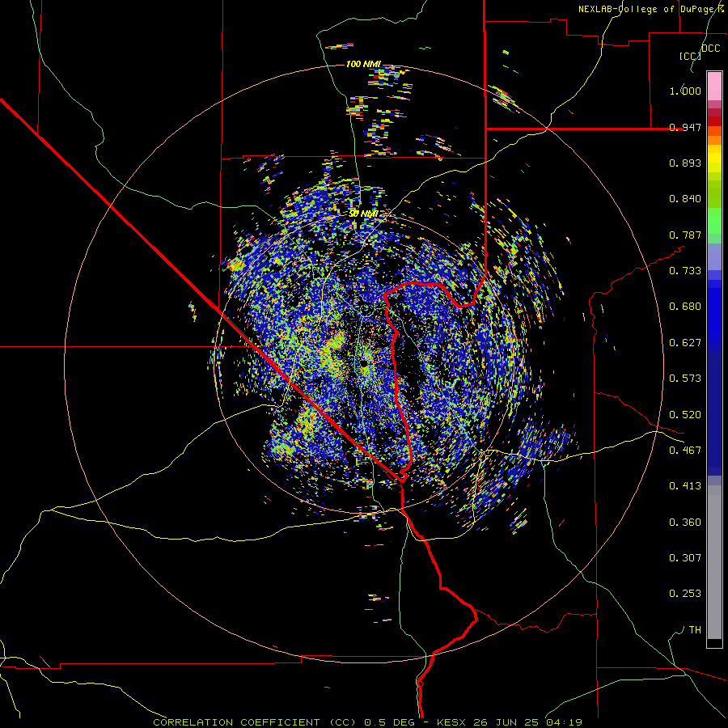Click the 0.360 legend value
Image resolution: width=728 pixels, height=728 pixels.
685,523
